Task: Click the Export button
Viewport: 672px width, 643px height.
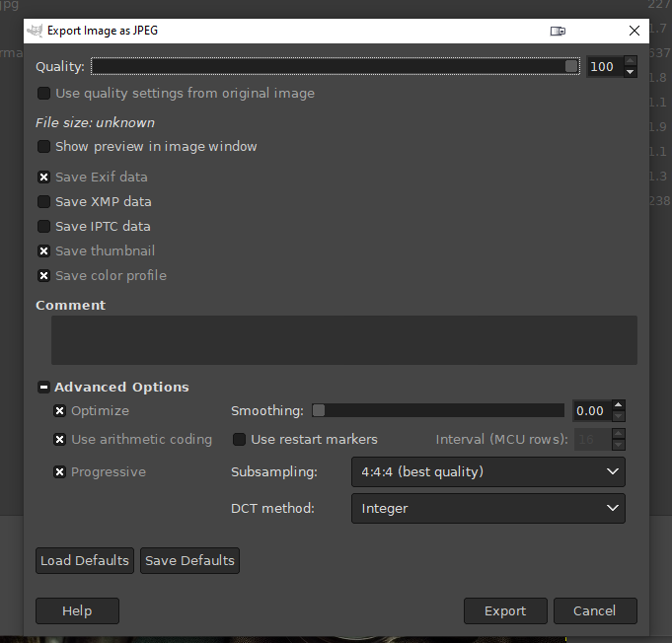Action: pos(505,611)
